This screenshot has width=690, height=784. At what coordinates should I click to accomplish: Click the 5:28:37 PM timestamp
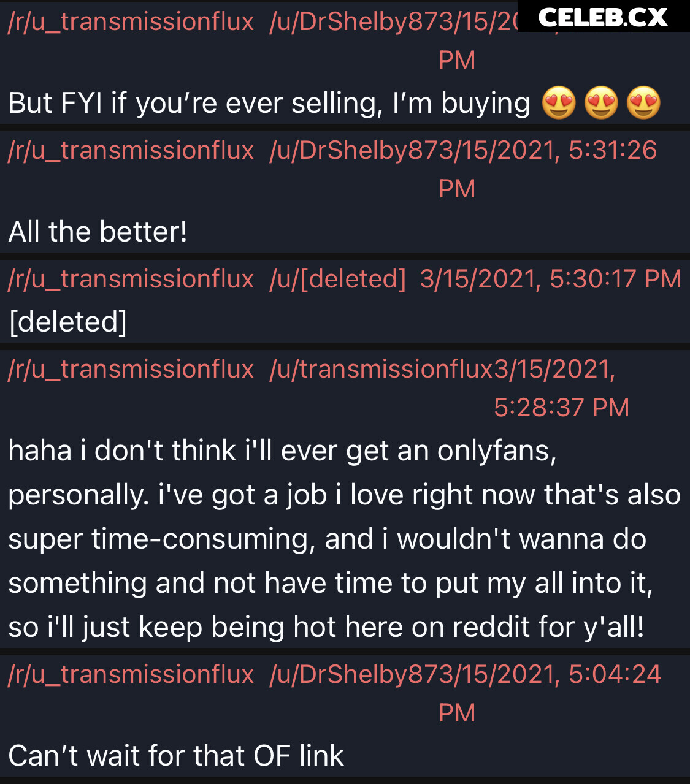pos(561,408)
